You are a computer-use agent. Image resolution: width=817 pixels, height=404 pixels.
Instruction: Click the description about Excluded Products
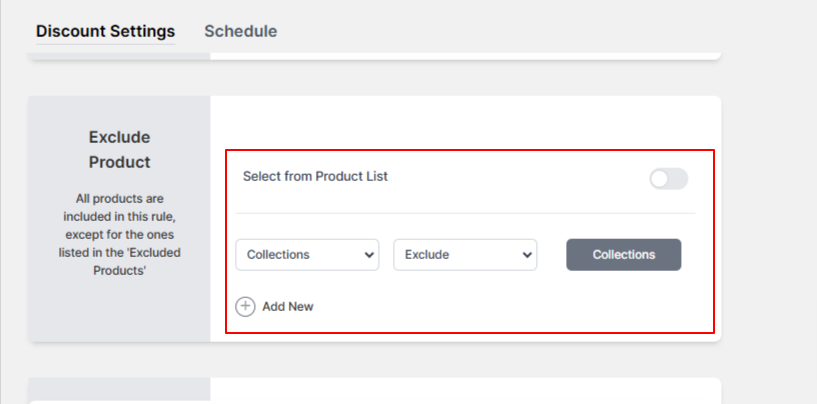coord(119,235)
